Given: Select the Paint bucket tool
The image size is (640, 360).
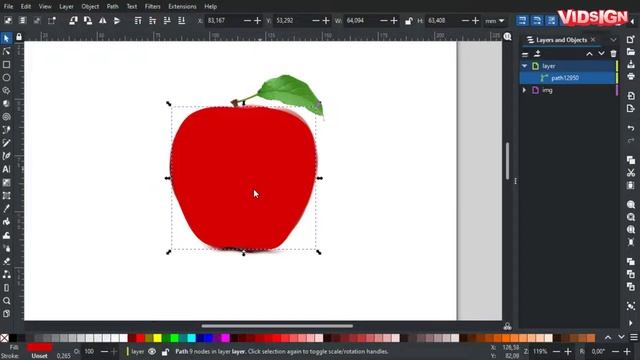Looking at the screenshot, I should pyautogui.click(x=6, y=222).
